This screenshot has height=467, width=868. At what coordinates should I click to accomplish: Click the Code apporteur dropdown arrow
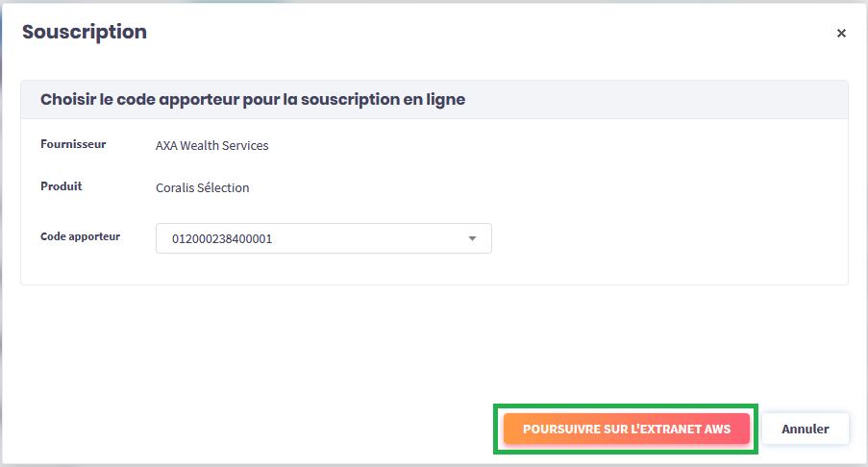coord(472,238)
